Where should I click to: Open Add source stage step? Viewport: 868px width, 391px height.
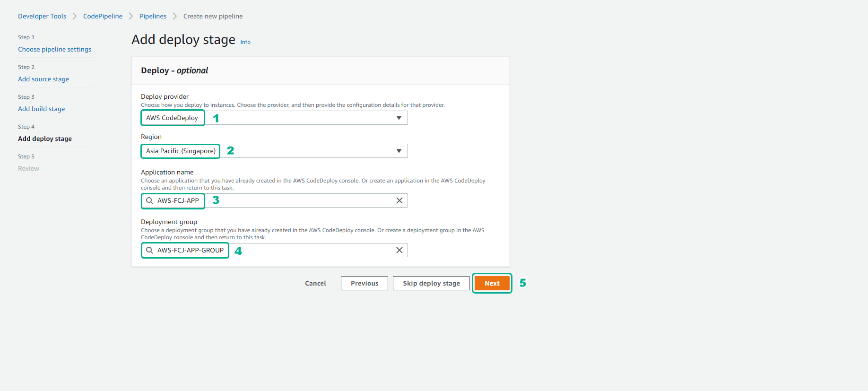43,79
